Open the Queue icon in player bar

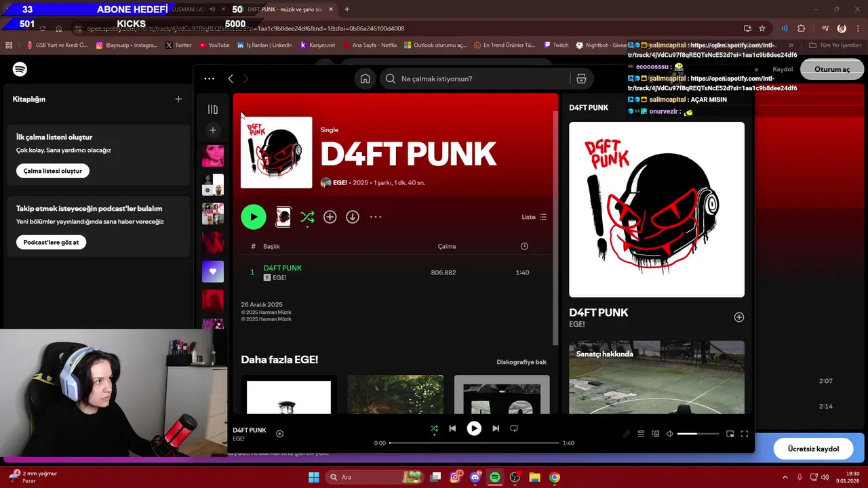641,434
